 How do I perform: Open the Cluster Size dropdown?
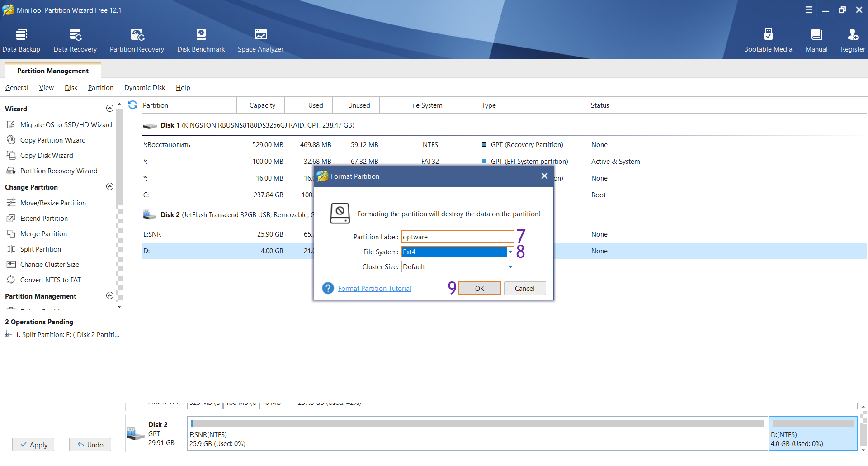510,267
